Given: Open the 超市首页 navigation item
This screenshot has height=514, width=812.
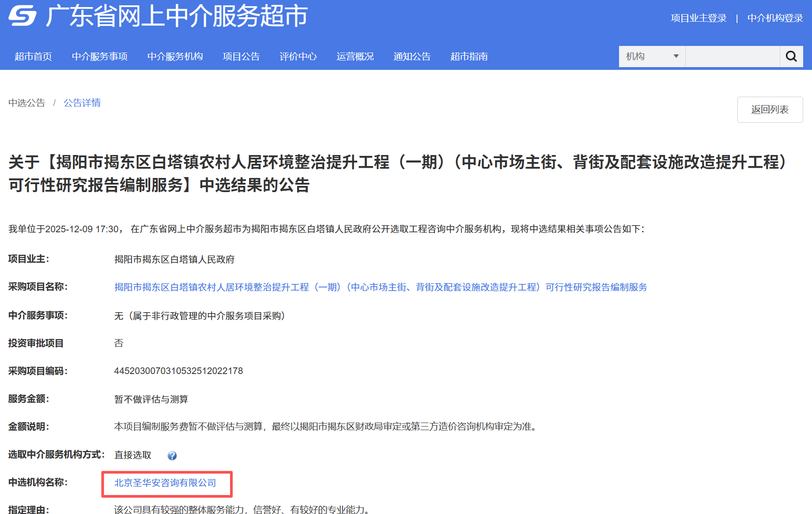Looking at the screenshot, I should (x=34, y=56).
